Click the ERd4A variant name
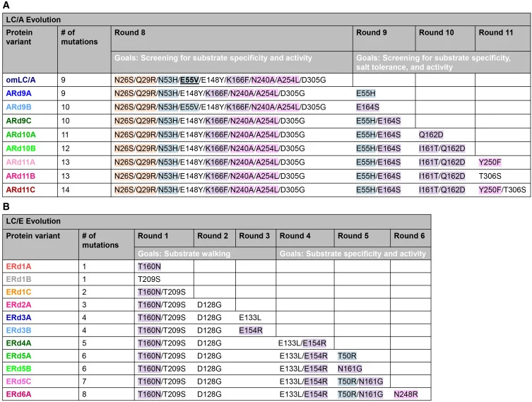This screenshot has height=402, width=532. pos(18,343)
